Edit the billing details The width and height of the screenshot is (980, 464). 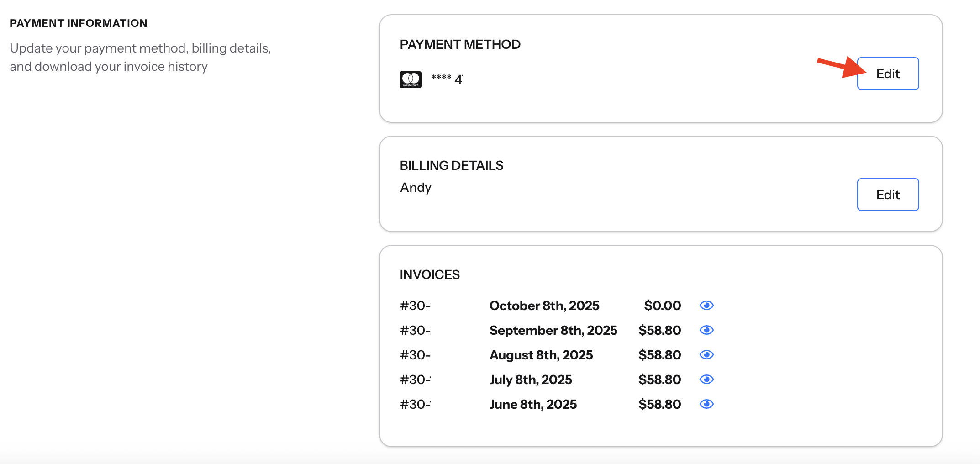coord(887,195)
